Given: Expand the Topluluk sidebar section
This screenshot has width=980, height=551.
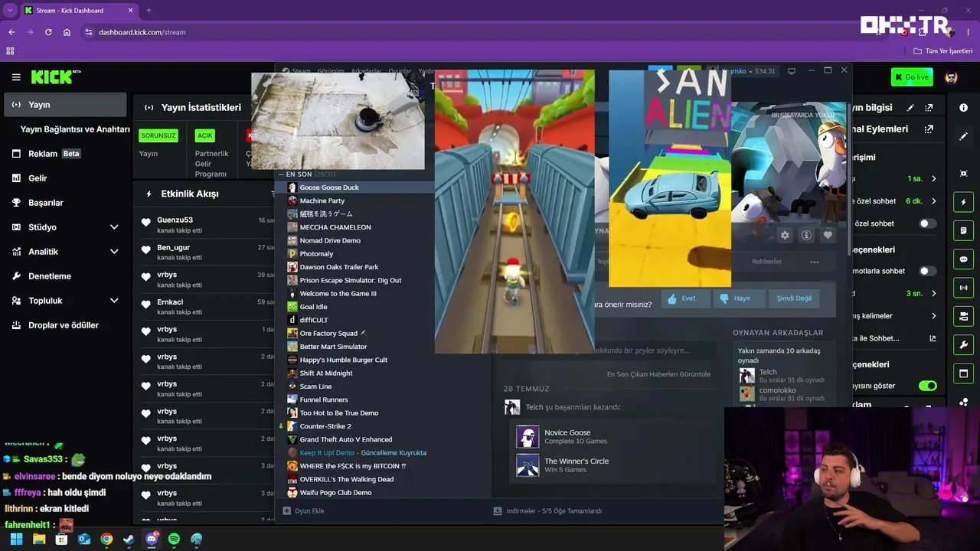Looking at the screenshot, I should (x=114, y=301).
